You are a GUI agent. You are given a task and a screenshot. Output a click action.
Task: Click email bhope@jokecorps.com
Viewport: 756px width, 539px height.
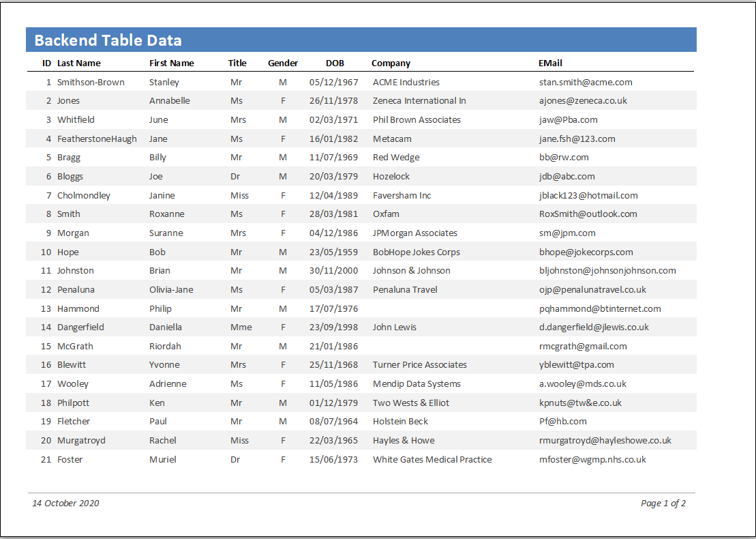click(586, 252)
